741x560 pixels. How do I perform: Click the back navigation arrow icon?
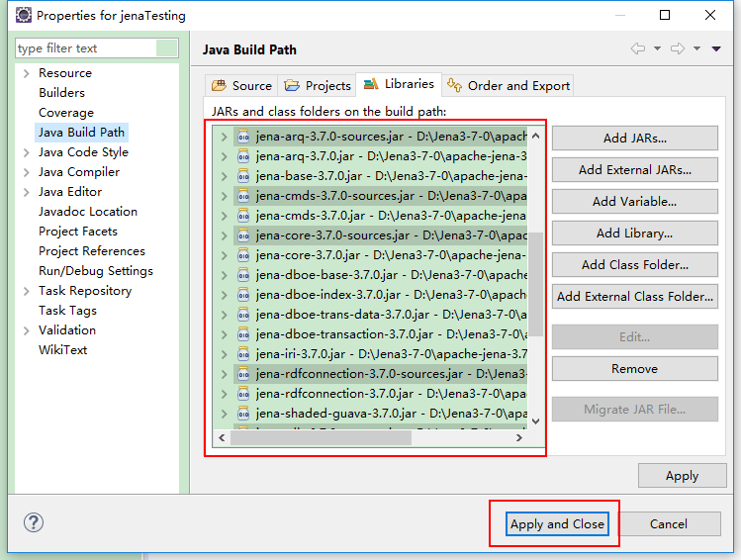pyautogui.click(x=638, y=48)
